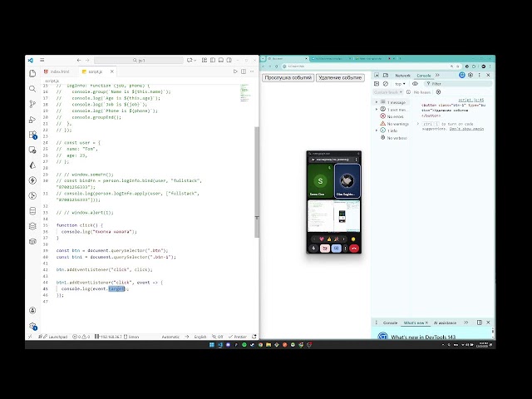The width and height of the screenshot is (532, 399).
Task: Open the Custom levels dropdown
Action: (x=389, y=92)
